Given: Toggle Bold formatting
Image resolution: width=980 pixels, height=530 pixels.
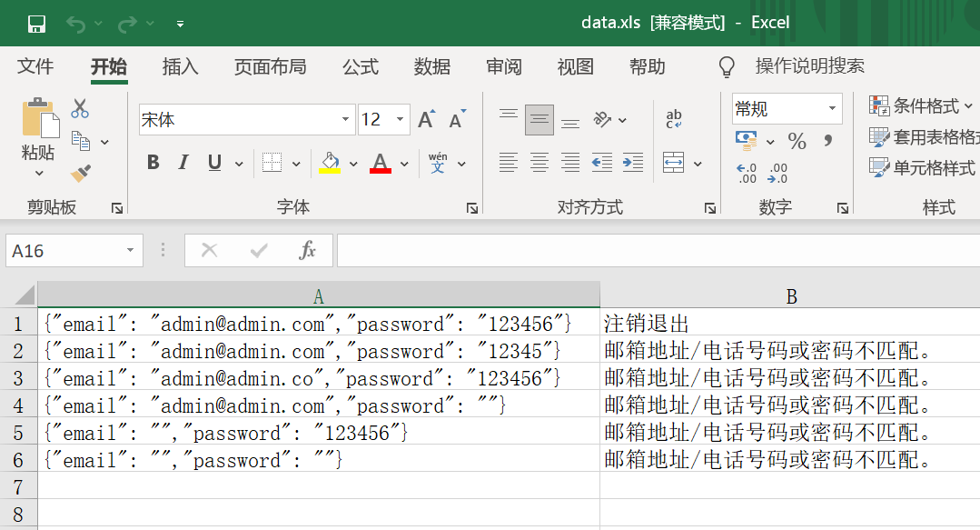Looking at the screenshot, I should click(x=153, y=163).
